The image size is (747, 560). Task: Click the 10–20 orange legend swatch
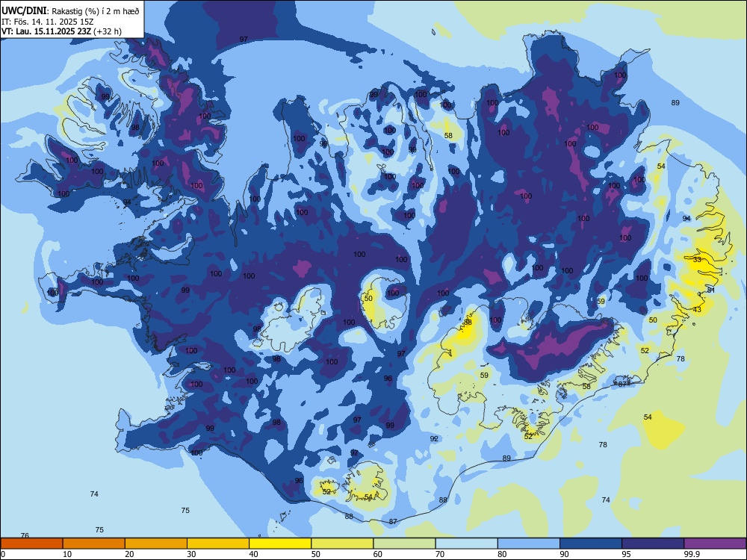94,544
